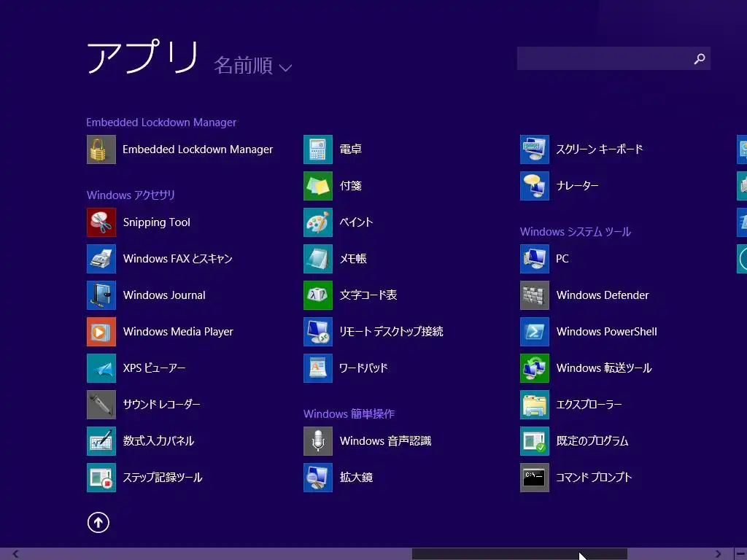The height and width of the screenshot is (560, 747).
Task: Open the ワードパッド icon
Action: tap(318, 368)
